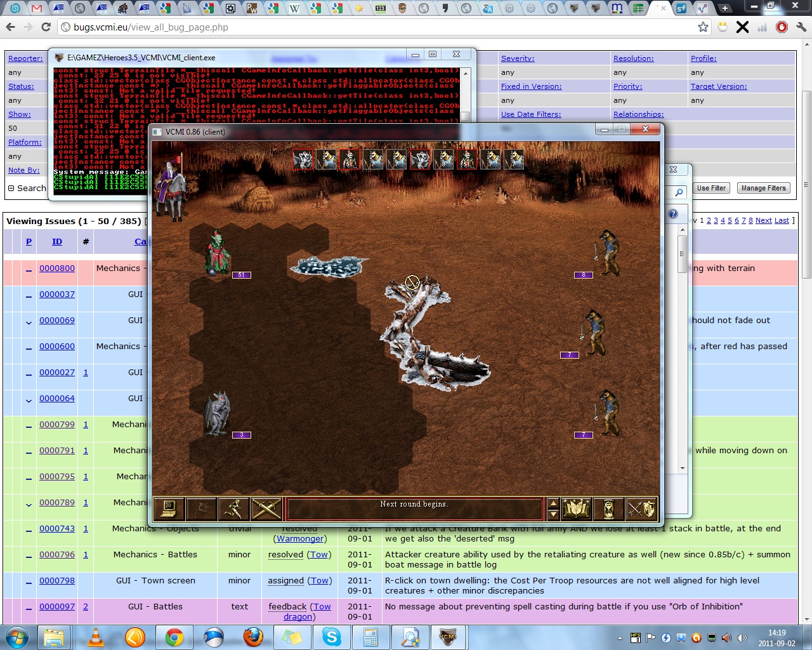812x650 pixels.
Task: Click the AdBlock stop-sign extension icon
Action: (782, 27)
